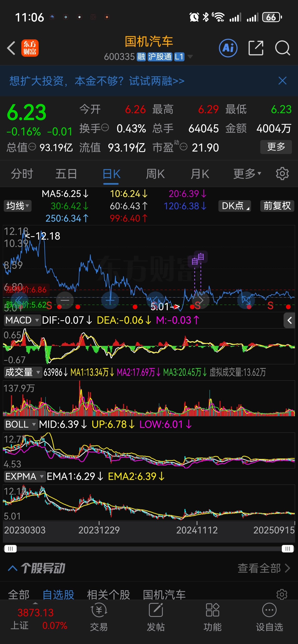Screen dimensions: 298x644
Task: Tap the right handle of range slider
Action: click(x=288, y=549)
